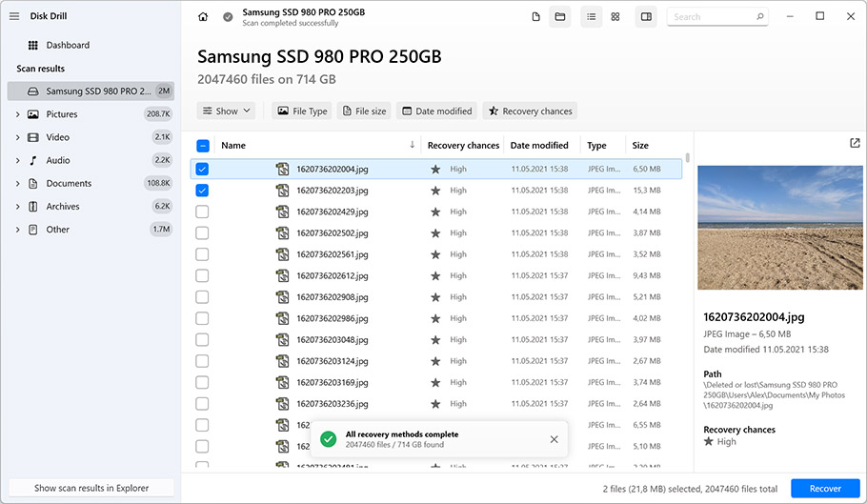Expand the Other category chevron
The image size is (867, 504).
coord(18,230)
